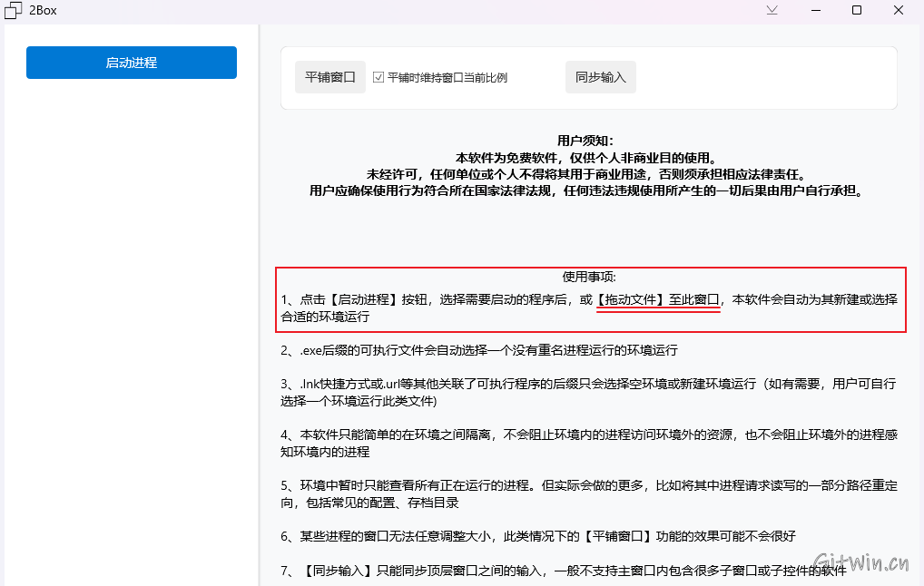Close the 2Box window
Viewport: 924px width, 586px height.
point(899,11)
